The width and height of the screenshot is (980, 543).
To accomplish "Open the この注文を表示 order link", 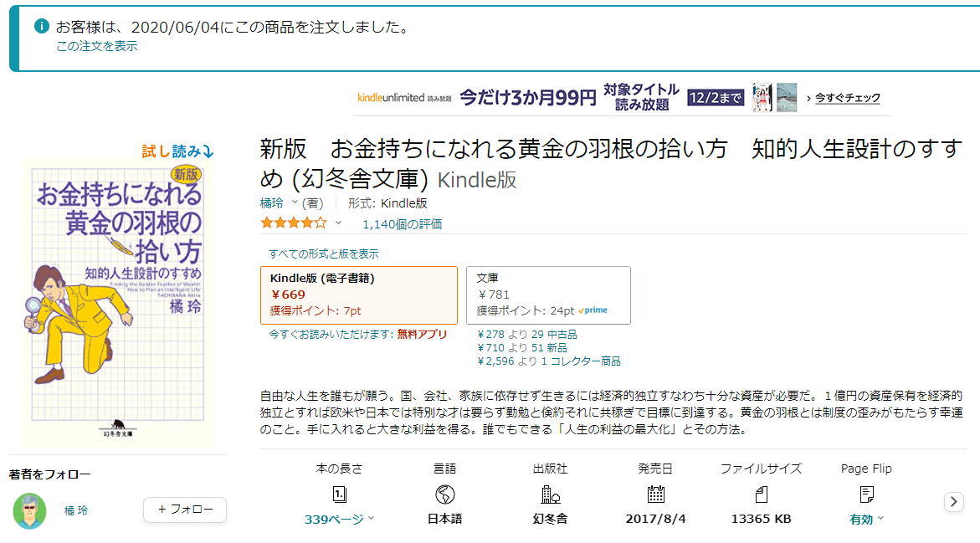I will tap(97, 46).
